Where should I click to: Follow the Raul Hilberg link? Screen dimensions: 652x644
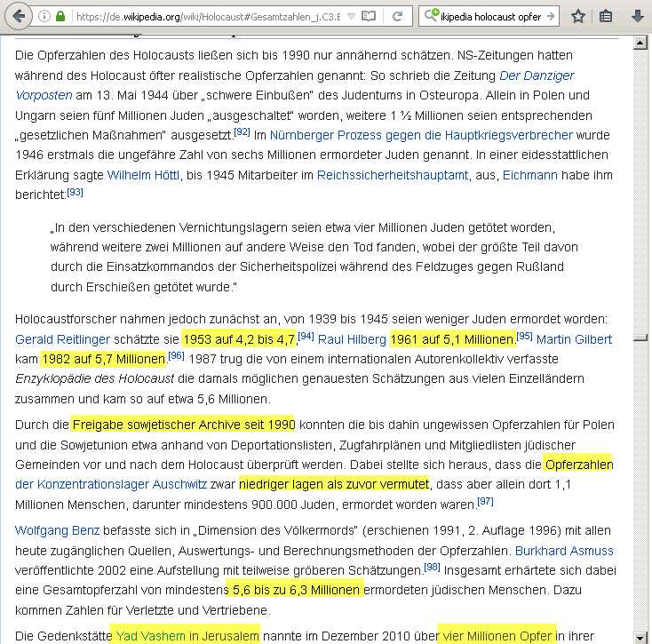(352, 339)
